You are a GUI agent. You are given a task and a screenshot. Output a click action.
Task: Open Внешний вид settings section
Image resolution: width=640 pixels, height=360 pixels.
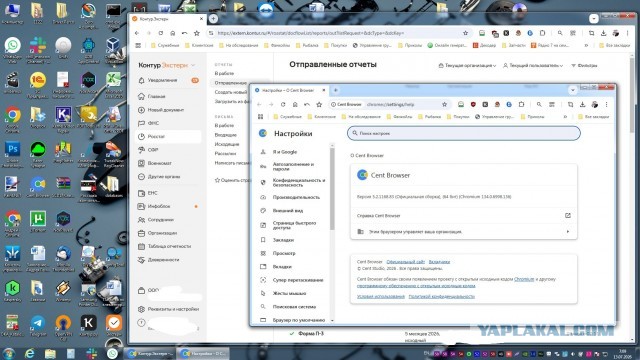tap(288, 211)
